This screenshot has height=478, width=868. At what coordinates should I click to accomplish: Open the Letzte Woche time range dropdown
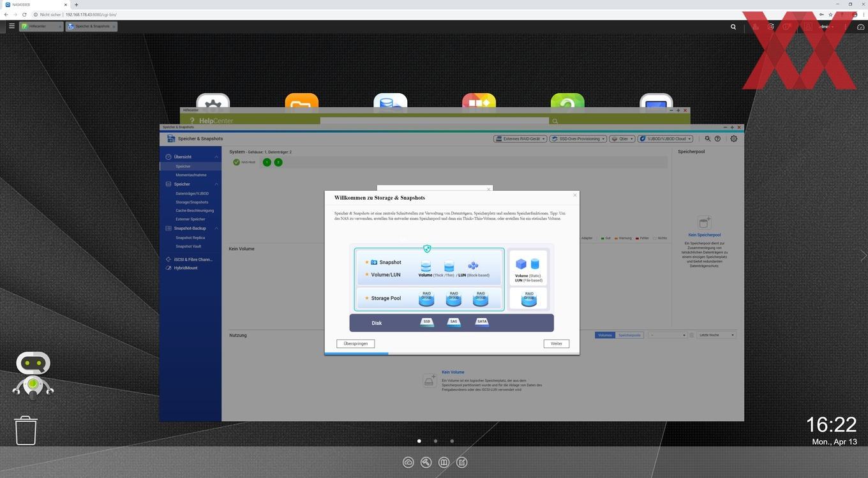pos(717,335)
